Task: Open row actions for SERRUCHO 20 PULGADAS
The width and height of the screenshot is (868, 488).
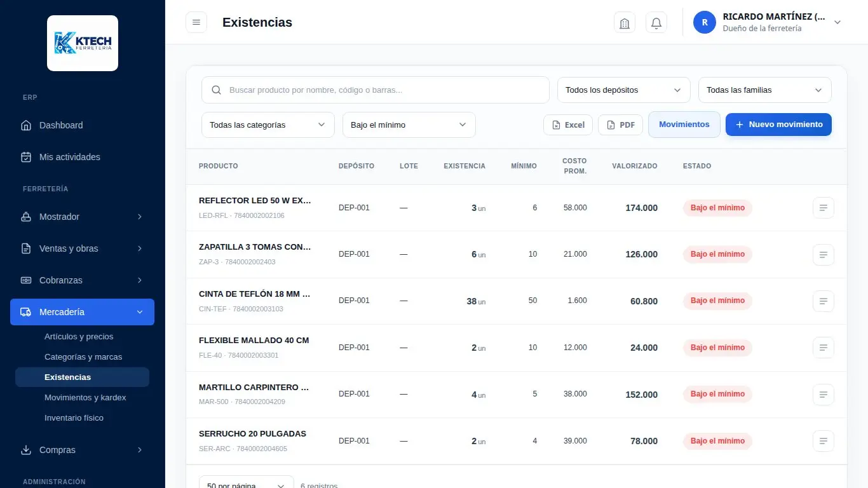Action: point(824,441)
